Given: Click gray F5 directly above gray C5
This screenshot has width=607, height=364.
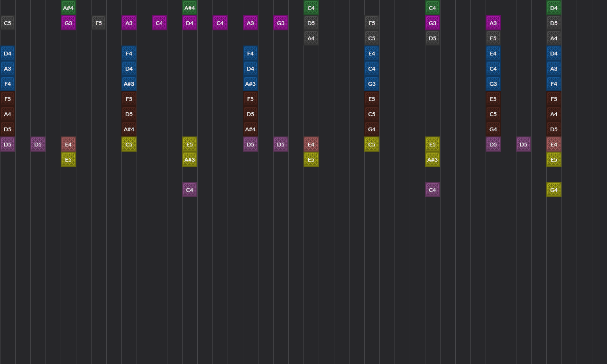Looking at the screenshot, I should (x=372, y=23).
